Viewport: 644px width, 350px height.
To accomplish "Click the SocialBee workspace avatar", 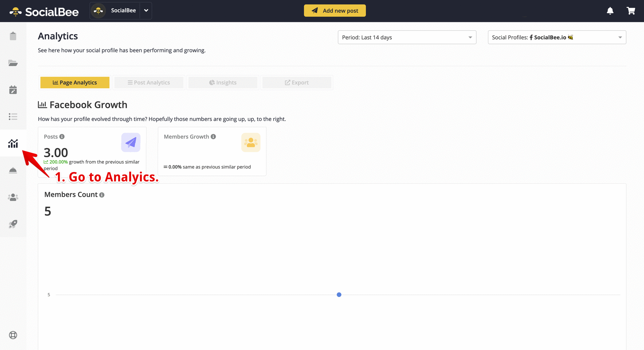I will click(x=98, y=11).
